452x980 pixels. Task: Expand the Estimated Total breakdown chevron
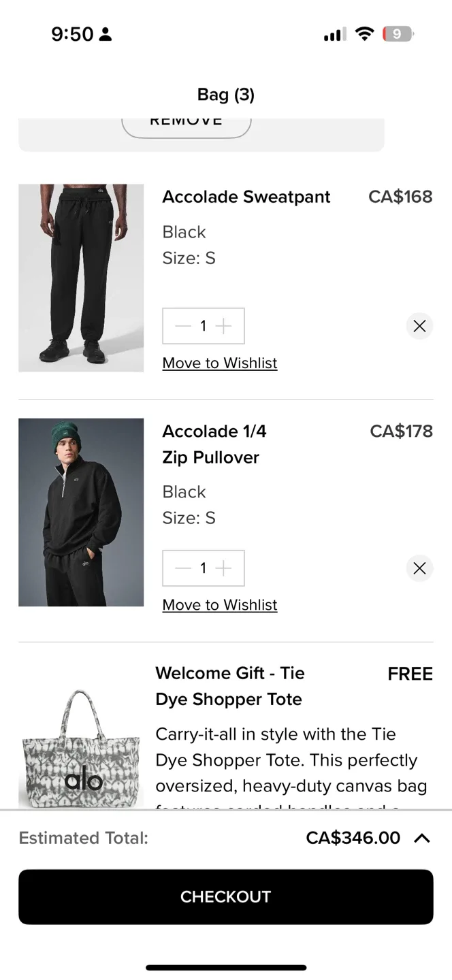click(x=423, y=838)
